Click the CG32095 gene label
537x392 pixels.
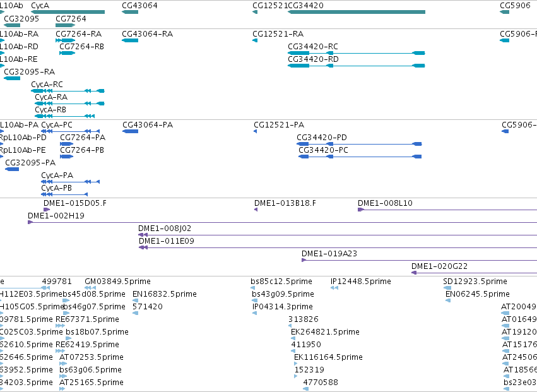pos(21,18)
